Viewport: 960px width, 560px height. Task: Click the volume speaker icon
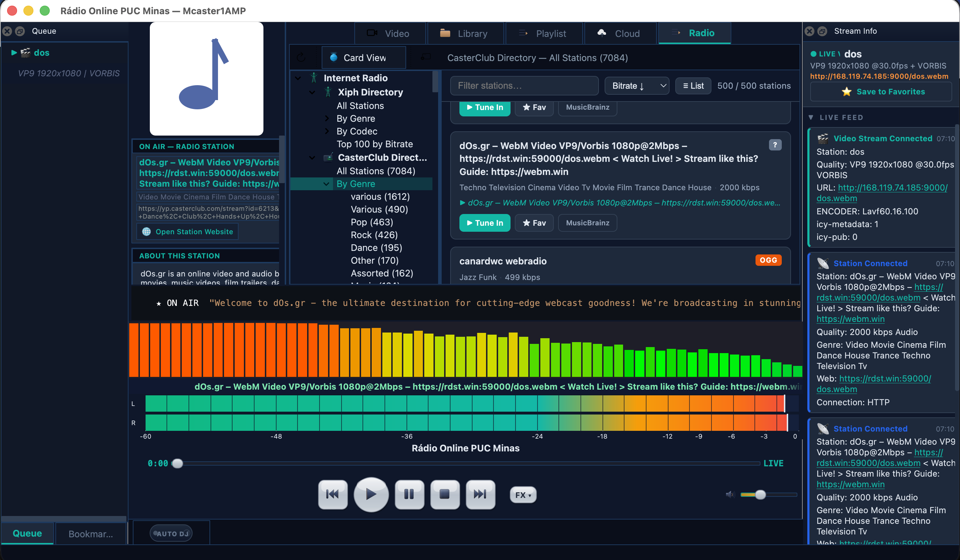[x=730, y=494]
